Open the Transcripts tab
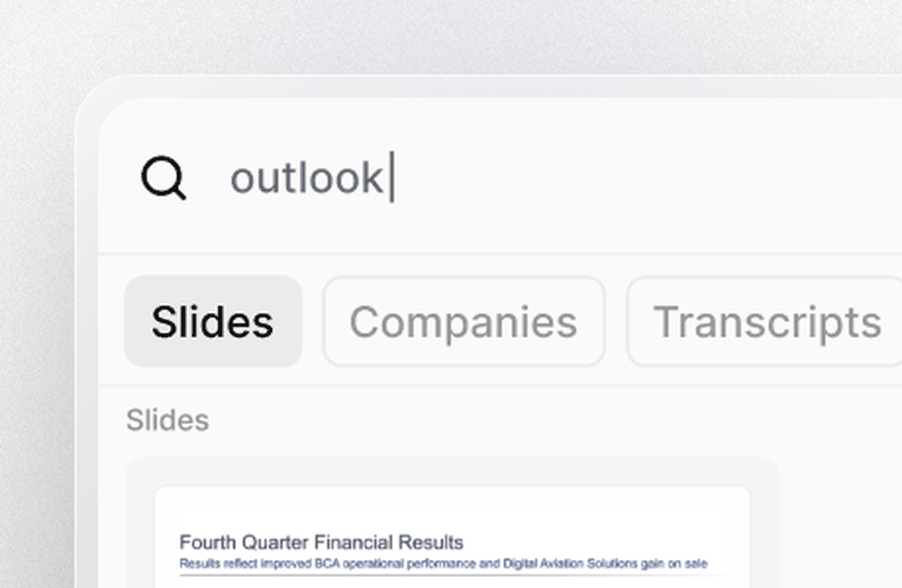Viewport: 902px width, 588px height. coord(766,322)
